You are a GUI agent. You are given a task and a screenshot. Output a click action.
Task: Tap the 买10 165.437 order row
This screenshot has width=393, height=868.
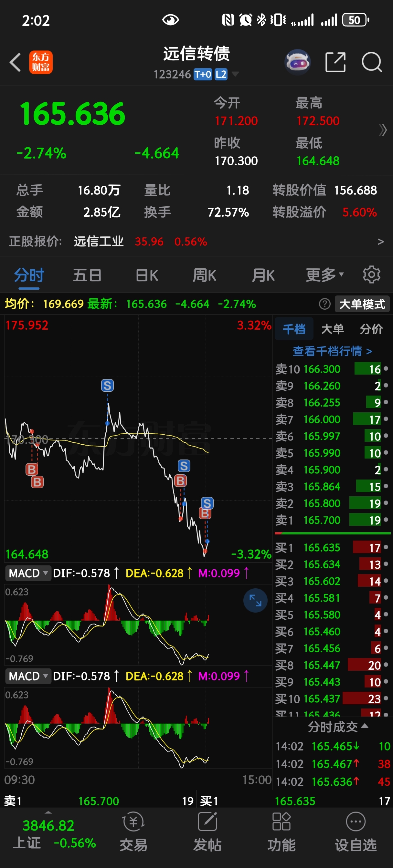coord(332,698)
